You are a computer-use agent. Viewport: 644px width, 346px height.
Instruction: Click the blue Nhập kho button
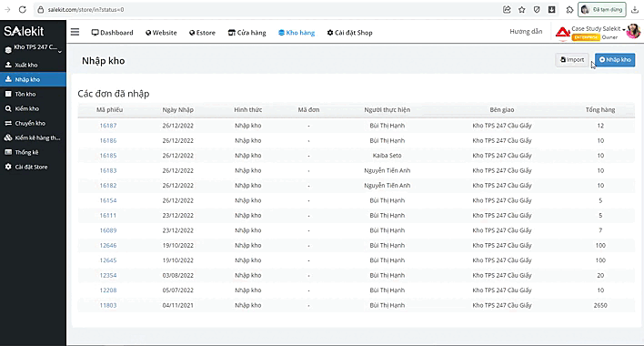[x=615, y=60]
